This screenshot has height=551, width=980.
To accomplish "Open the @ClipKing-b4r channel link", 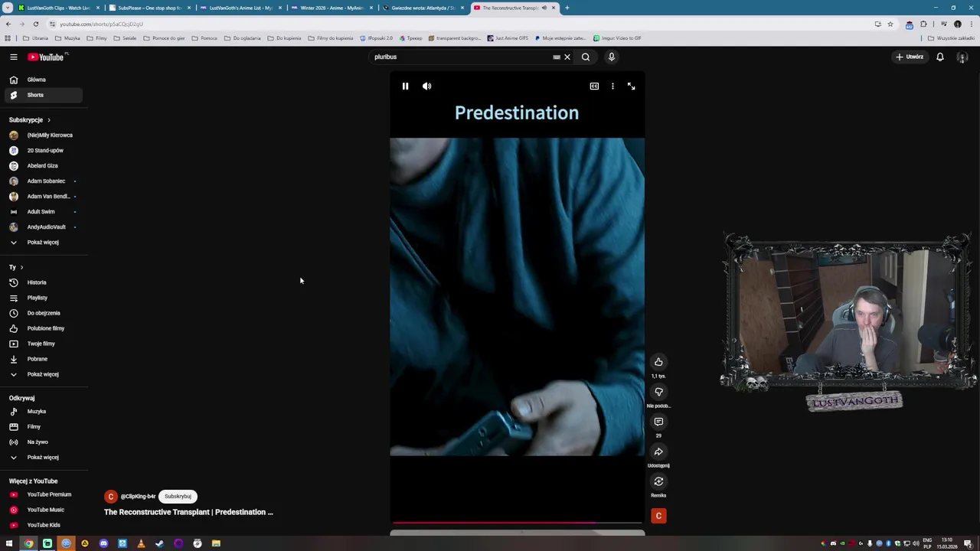I will (138, 496).
